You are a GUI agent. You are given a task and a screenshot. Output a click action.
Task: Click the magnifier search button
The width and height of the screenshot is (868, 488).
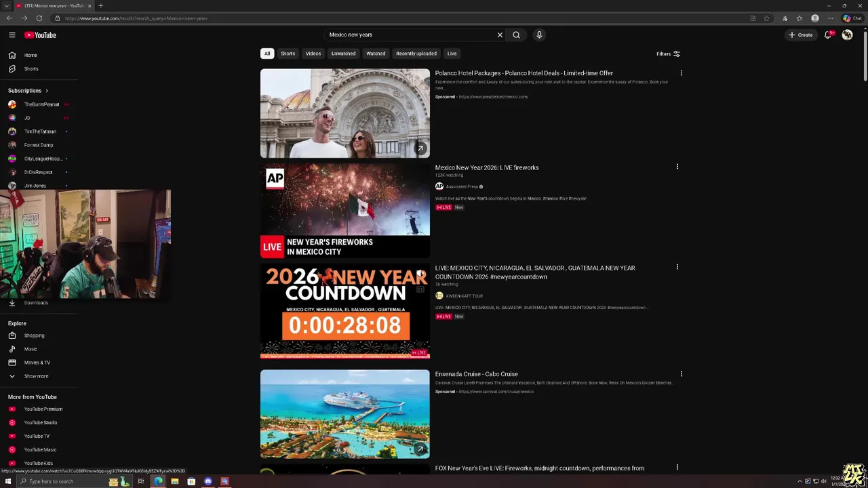[516, 35]
